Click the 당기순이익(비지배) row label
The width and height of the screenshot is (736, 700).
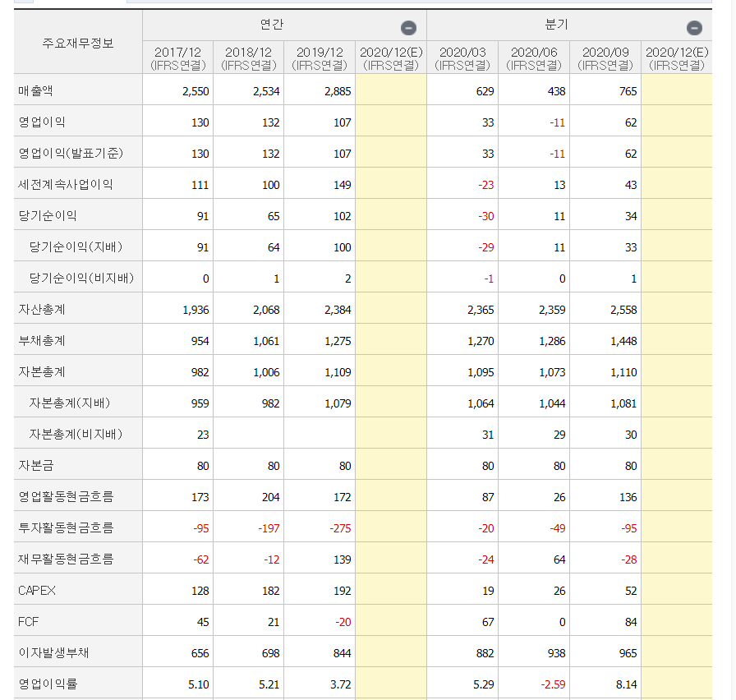81,278
